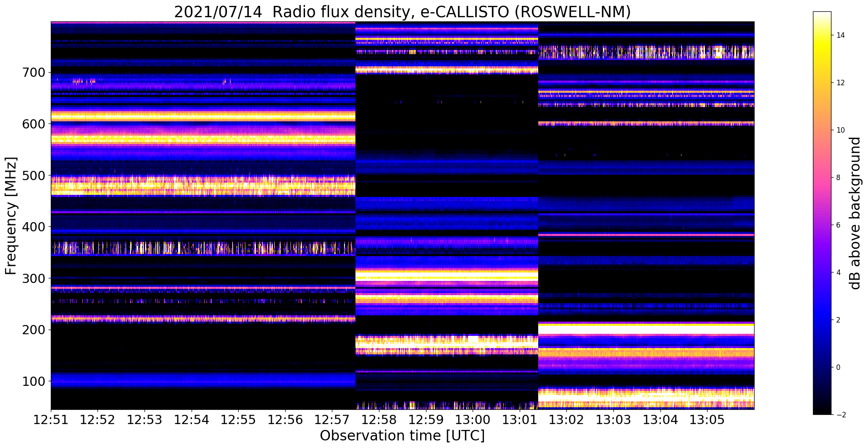This screenshot has width=868, height=448.
Task: Click the 400 frequency tick label
Action: coord(34,227)
